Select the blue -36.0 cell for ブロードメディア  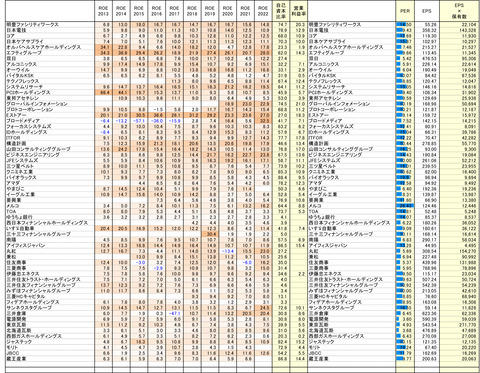(x=156, y=121)
